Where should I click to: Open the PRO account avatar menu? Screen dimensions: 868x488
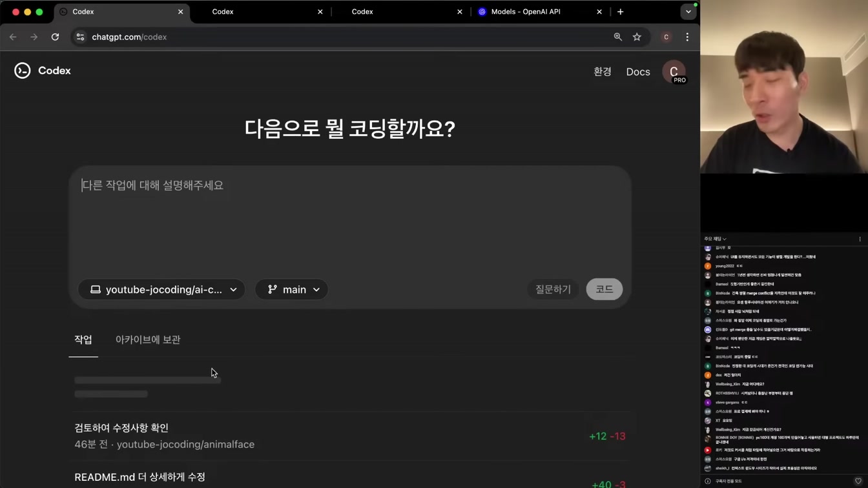pyautogui.click(x=674, y=72)
